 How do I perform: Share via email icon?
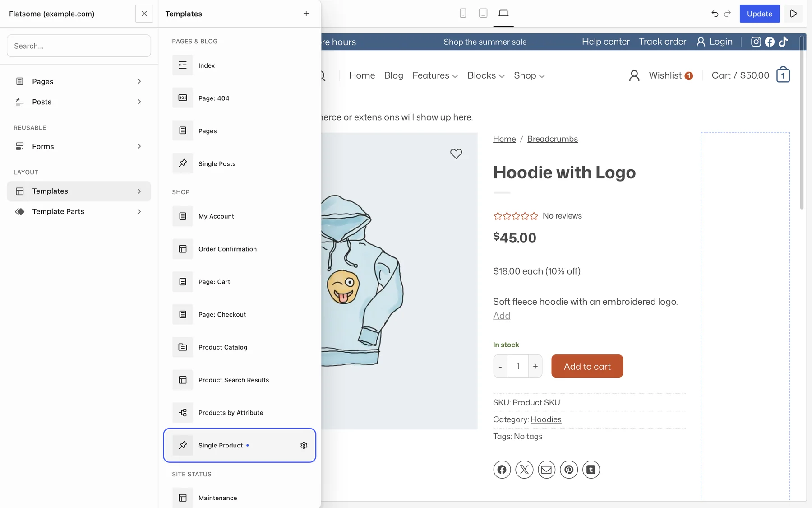point(546,470)
